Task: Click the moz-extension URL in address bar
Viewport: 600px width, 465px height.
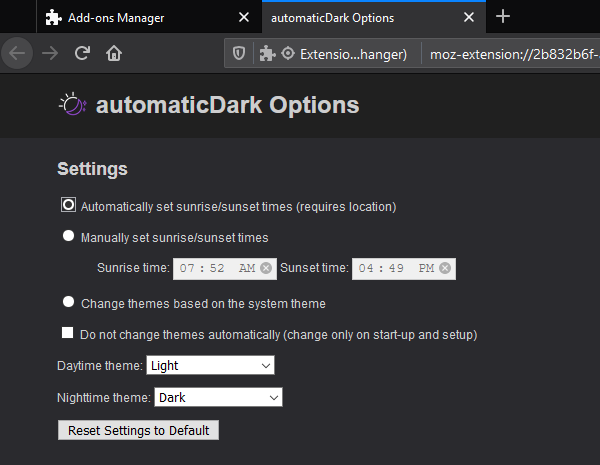Action: click(514, 54)
